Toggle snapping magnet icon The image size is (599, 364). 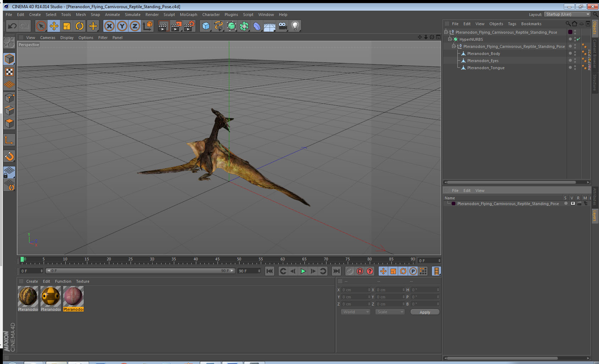[x=9, y=156]
